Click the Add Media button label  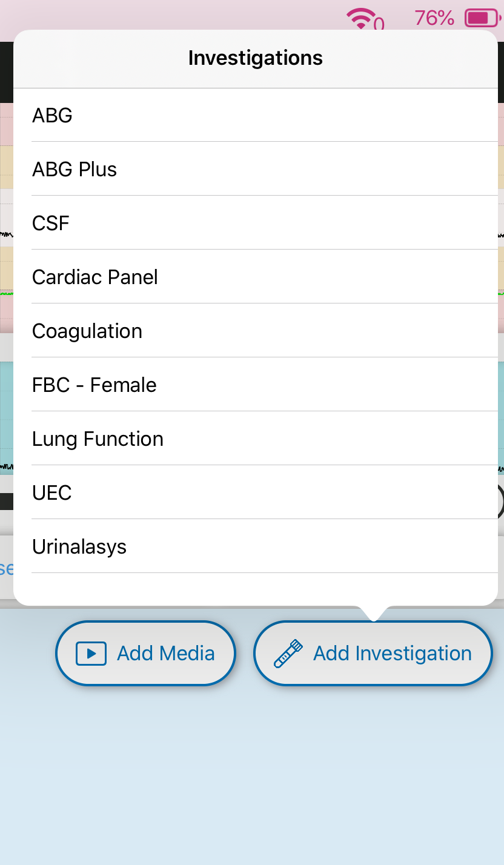166,653
